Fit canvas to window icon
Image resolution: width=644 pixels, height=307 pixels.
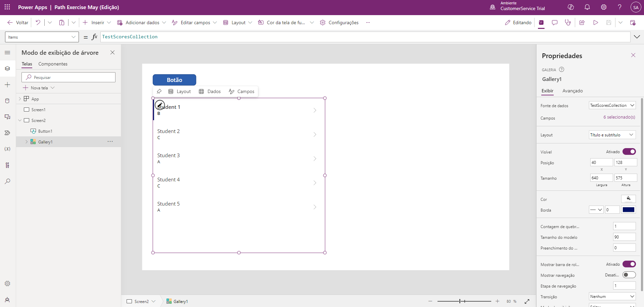pos(527,301)
